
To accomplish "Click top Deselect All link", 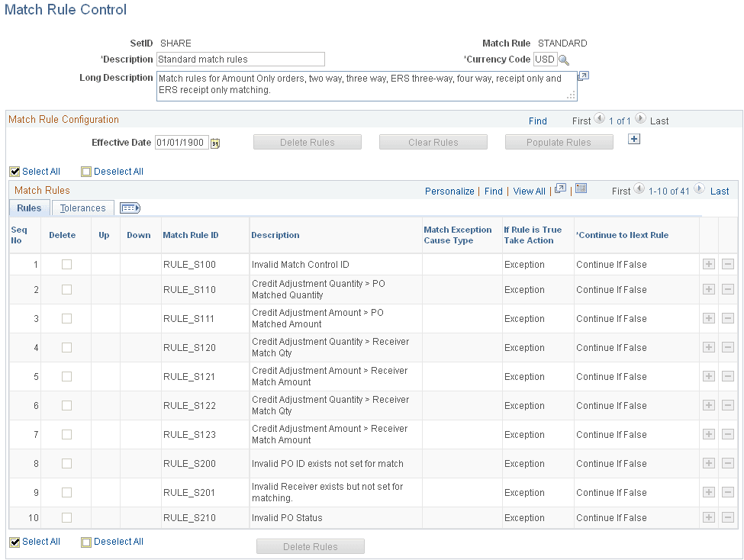I will (x=118, y=172).
